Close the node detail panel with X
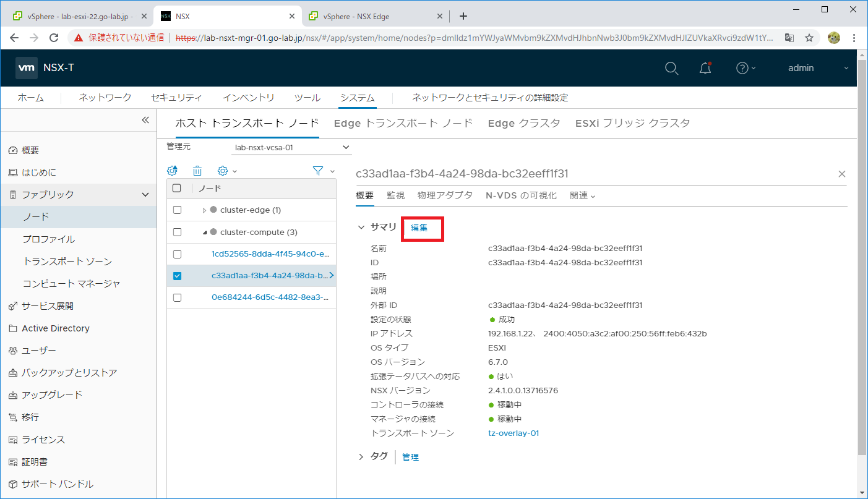This screenshot has height=499, width=868. (842, 174)
